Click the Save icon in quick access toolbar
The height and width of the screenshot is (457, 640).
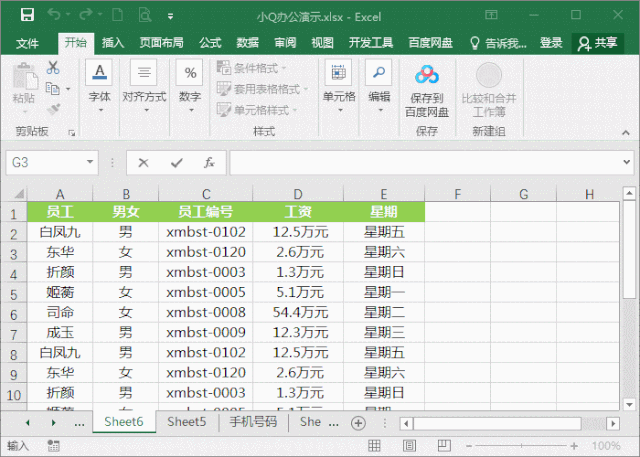[x=27, y=15]
